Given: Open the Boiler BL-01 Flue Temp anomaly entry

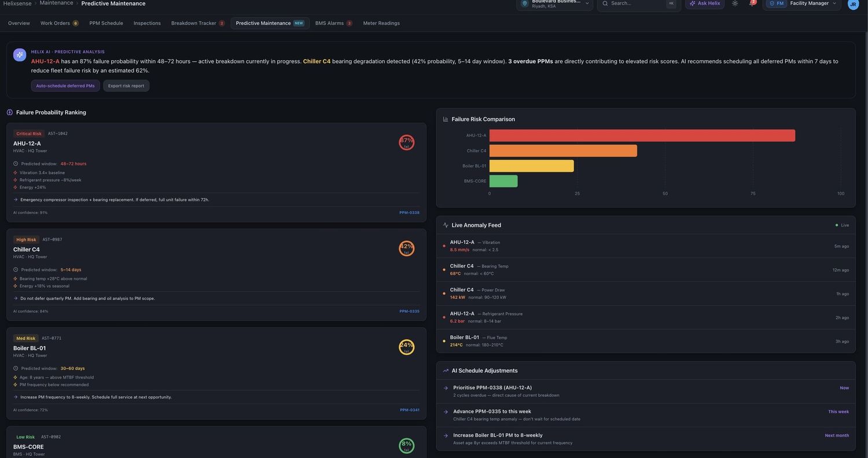Looking at the screenshot, I should point(646,341).
